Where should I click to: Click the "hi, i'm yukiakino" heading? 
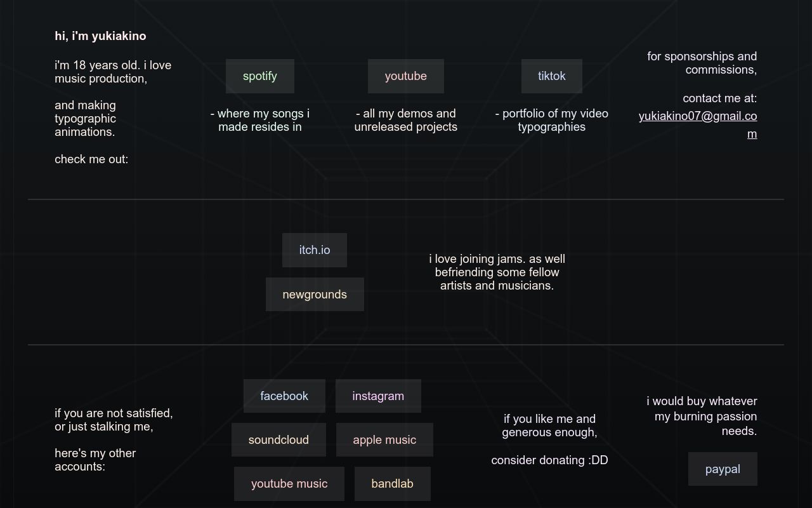point(100,36)
